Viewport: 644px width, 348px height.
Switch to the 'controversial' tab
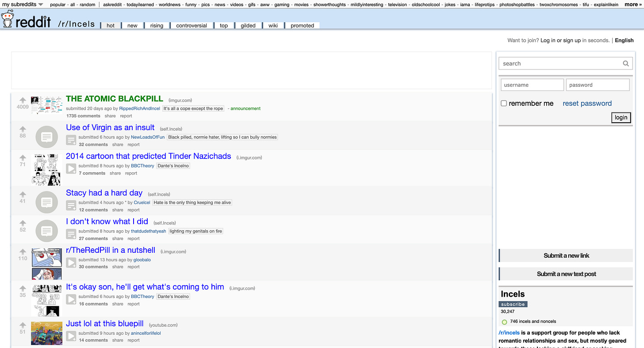tap(192, 25)
